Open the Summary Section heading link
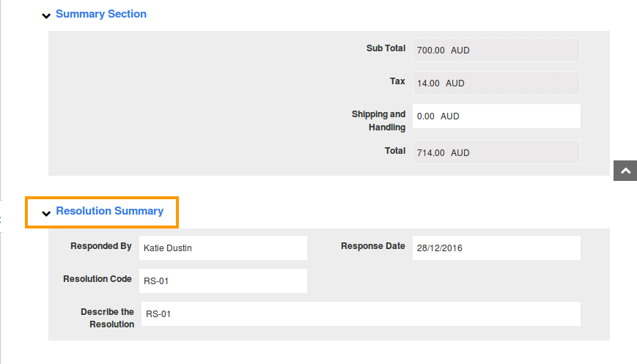The image size is (637, 364). click(x=101, y=14)
